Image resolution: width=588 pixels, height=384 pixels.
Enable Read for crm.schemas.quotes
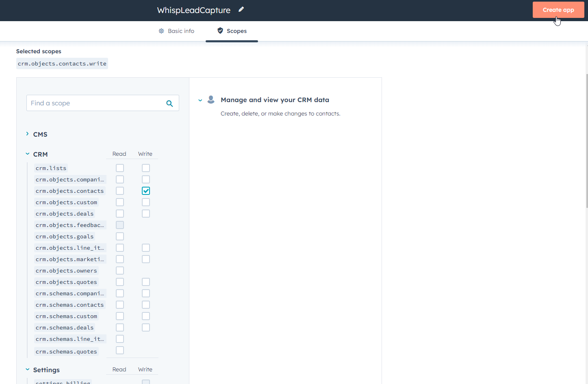pos(120,350)
